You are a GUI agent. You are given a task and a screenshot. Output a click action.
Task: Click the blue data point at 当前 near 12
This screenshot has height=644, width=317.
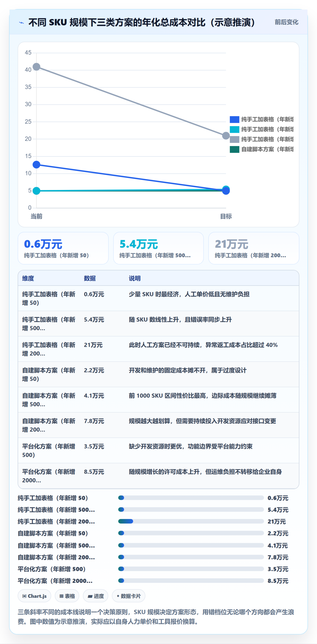click(x=36, y=165)
